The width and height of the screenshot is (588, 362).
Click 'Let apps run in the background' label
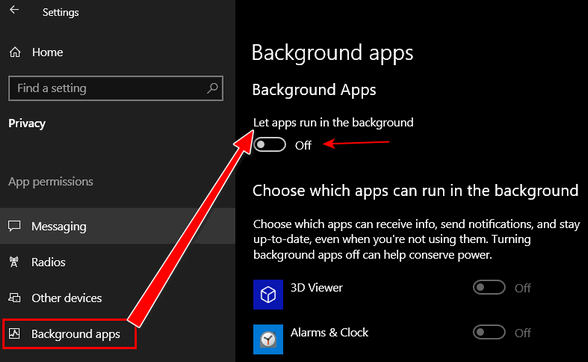[333, 123]
